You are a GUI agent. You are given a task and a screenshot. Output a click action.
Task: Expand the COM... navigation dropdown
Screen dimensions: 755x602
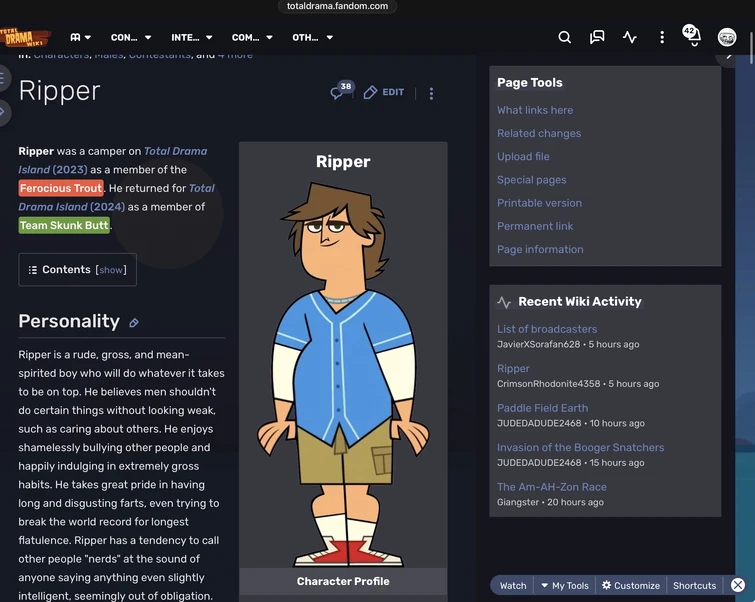coord(252,37)
